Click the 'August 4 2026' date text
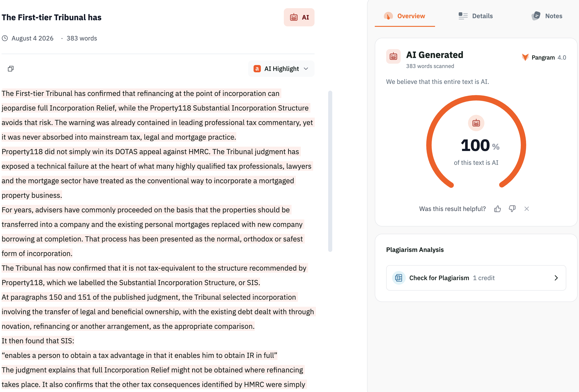Image resolution: width=579 pixels, height=392 pixels. coord(32,38)
